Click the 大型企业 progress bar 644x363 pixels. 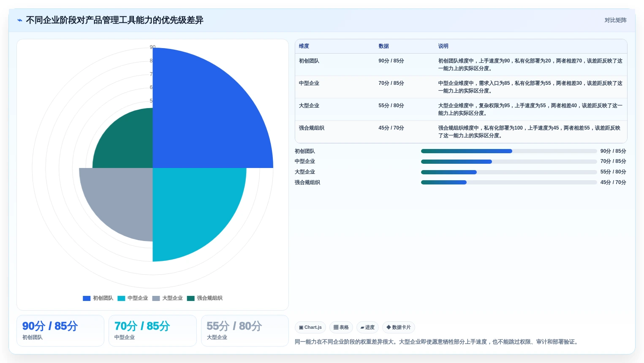click(x=509, y=172)
